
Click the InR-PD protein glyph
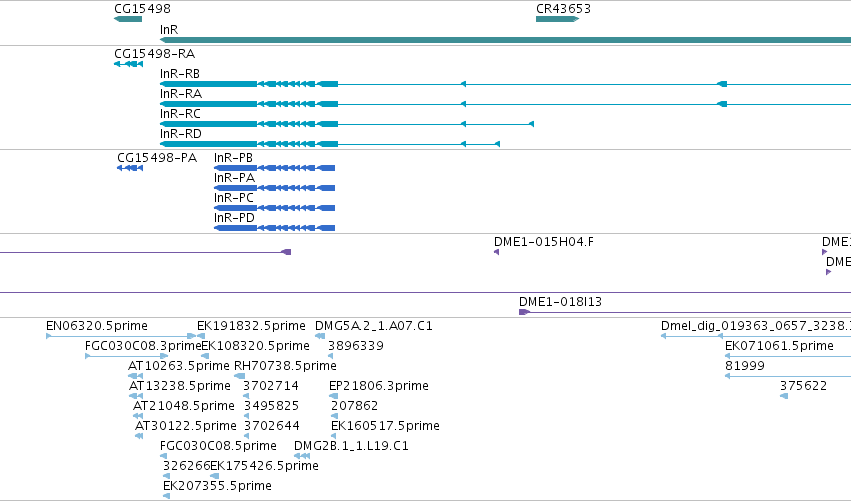[x=275, y=228]
